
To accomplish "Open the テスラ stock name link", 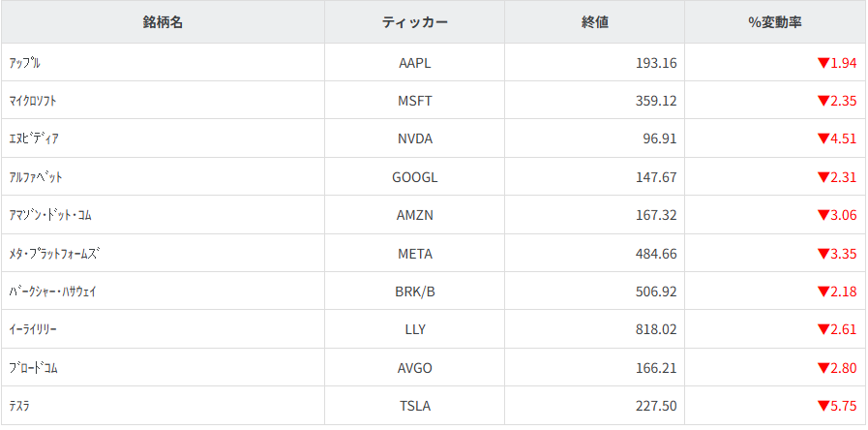I will pos(19,406).
